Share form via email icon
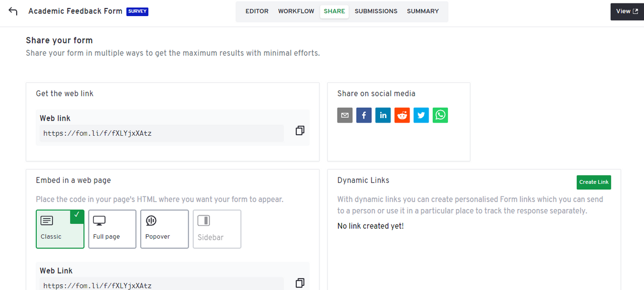 (345, 115)
